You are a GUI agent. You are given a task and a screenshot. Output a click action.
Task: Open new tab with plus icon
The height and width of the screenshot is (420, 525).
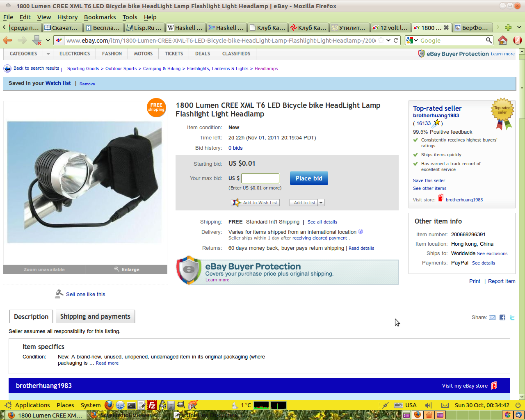(x=508, y=27)
